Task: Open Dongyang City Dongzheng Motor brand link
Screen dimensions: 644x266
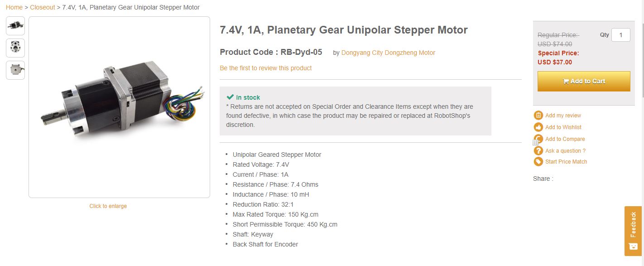Action: pos(388,53)
